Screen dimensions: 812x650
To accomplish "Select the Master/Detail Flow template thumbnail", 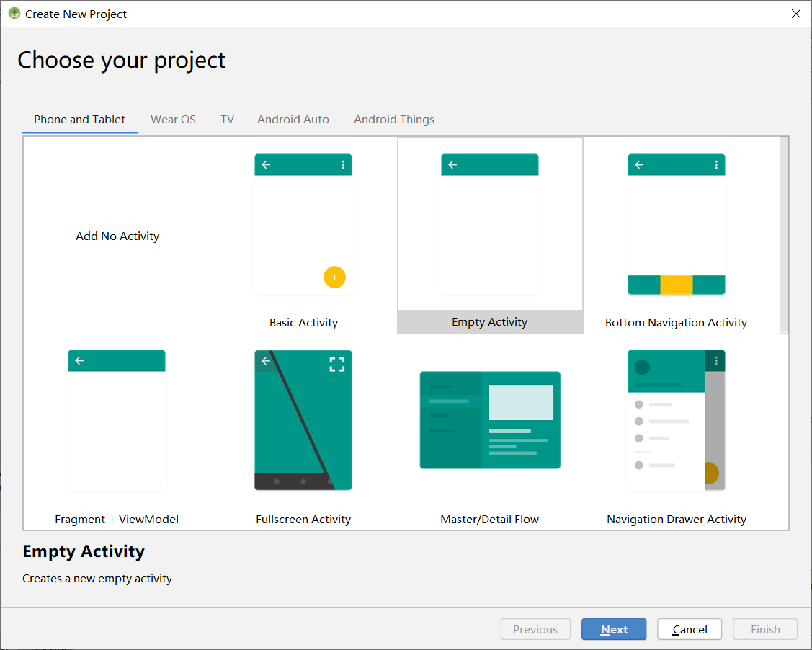I will 490,420.
